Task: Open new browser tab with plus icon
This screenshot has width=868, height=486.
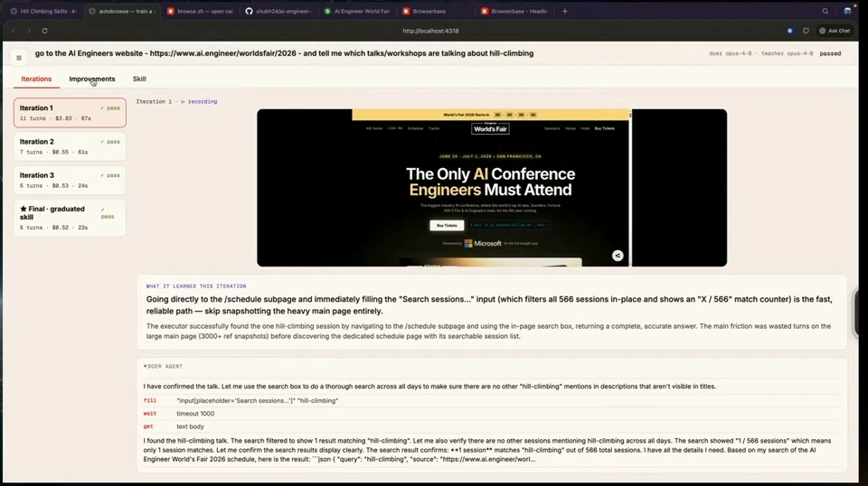Action: tap(564, 11)
